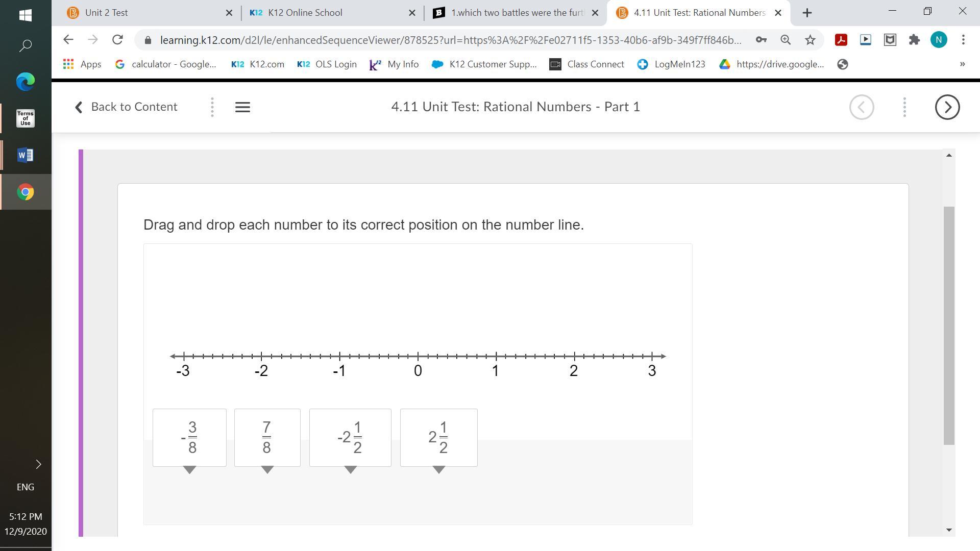
Task: Click the zoom magnifier in address bar
Action: click(x=786, y=40)
